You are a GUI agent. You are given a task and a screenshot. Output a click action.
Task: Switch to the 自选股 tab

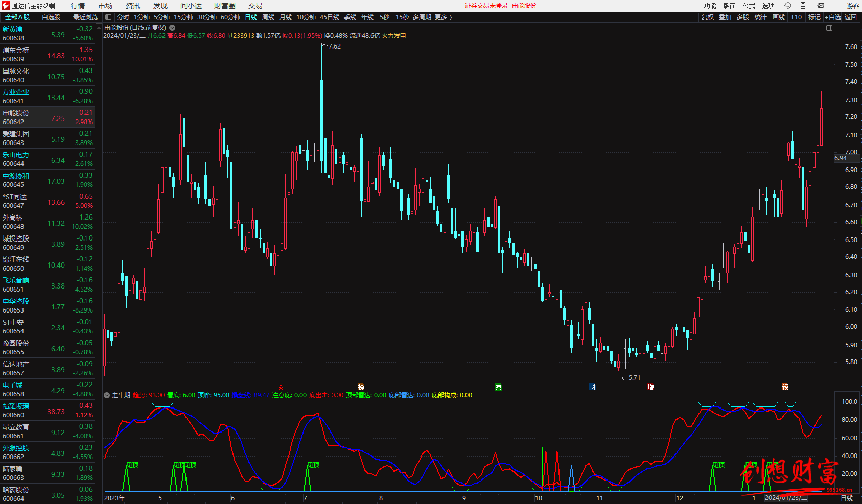point(51,17)
